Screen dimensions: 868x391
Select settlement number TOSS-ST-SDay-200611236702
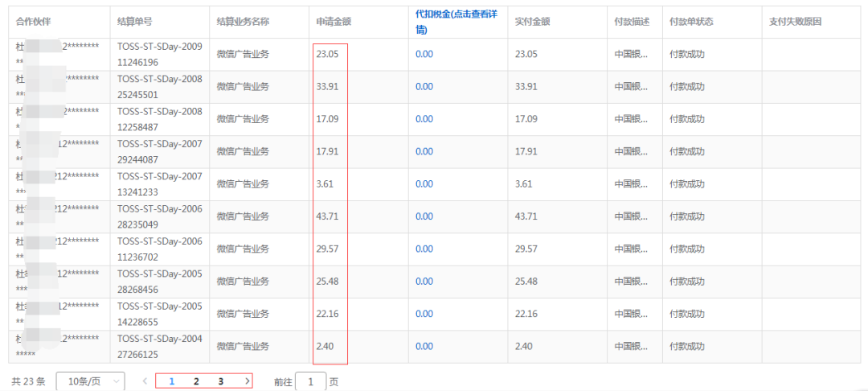[160, 249]
